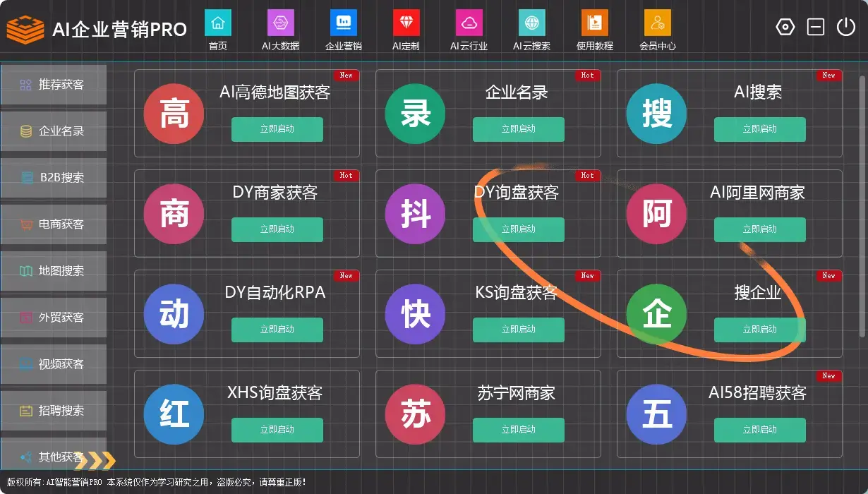Image resolution: width=868 pixels, height=494 pixels.
Task: Click the 阿 circle icon
Action: [656, 214]
